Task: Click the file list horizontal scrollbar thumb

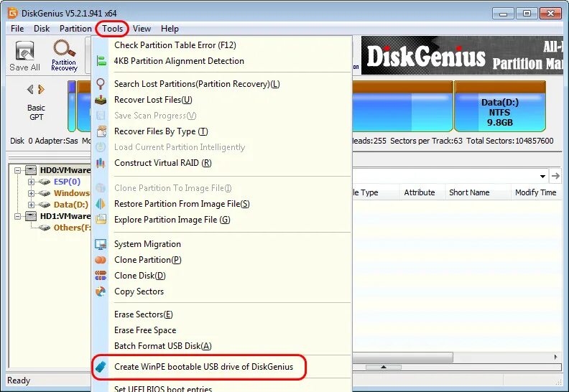Action: coord(402,358)
